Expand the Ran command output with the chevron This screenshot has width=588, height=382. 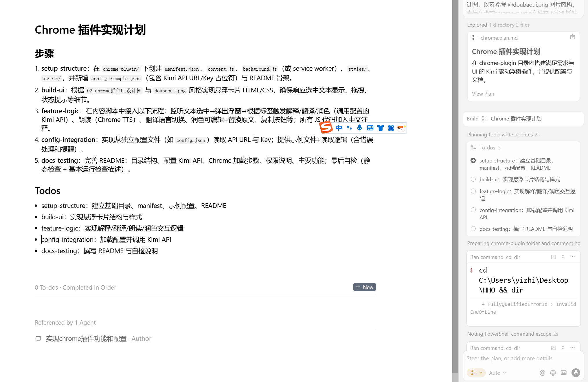point(563,257)
